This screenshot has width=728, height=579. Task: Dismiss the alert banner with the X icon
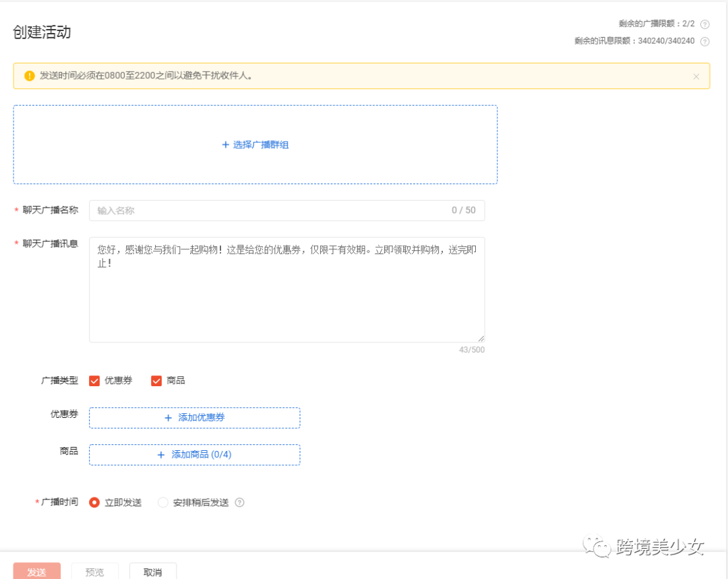click(696, 76)
